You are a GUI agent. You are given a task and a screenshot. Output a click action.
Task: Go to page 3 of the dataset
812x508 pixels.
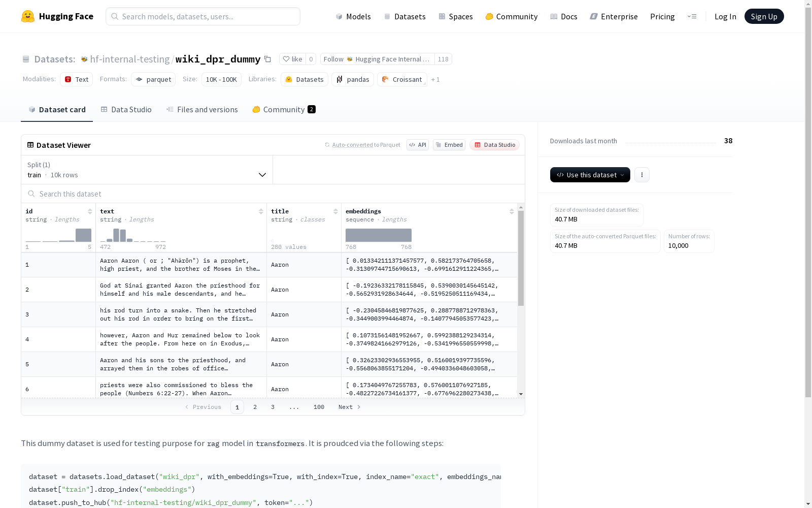[273, 407]
